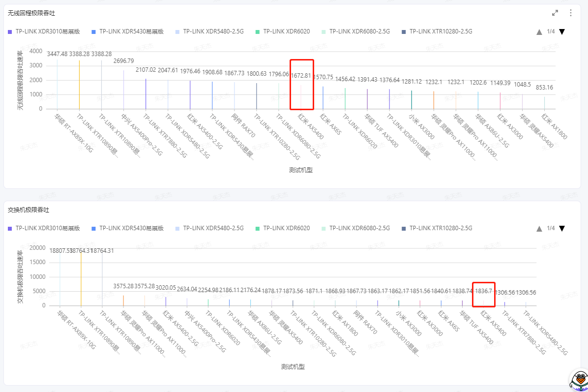Click the 红米 AX6S axis label in 交换机极限吞吐 chart

(448, 321)
